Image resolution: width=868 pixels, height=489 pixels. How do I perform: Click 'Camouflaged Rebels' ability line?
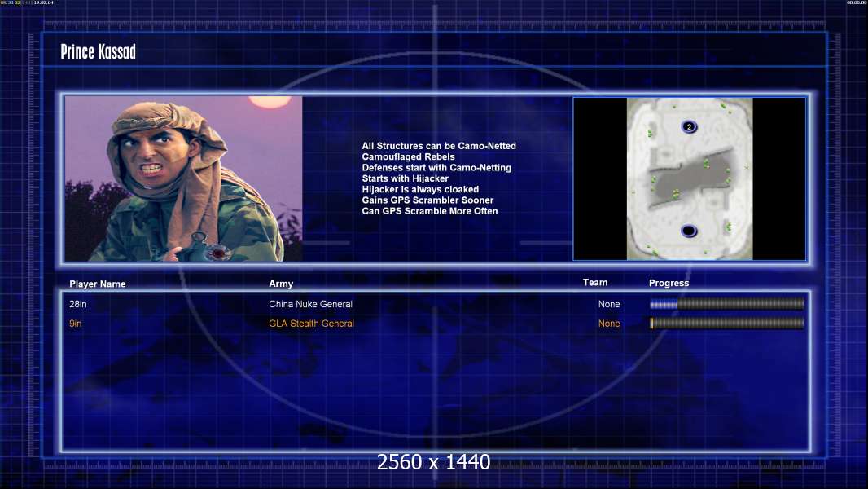coord(409,156)
